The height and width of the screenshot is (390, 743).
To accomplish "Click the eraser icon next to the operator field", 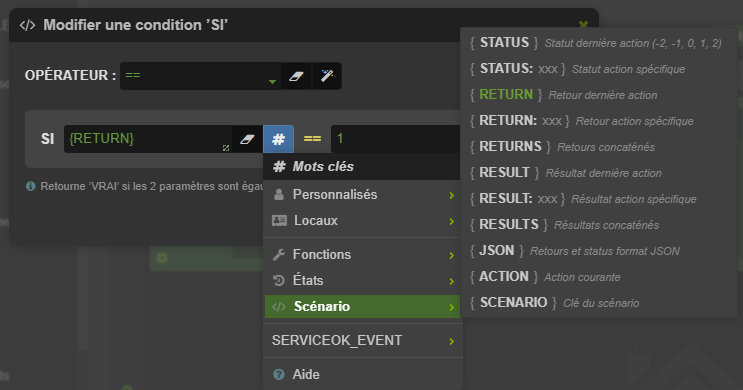I will pyautogui.click(x=296, y=76).
